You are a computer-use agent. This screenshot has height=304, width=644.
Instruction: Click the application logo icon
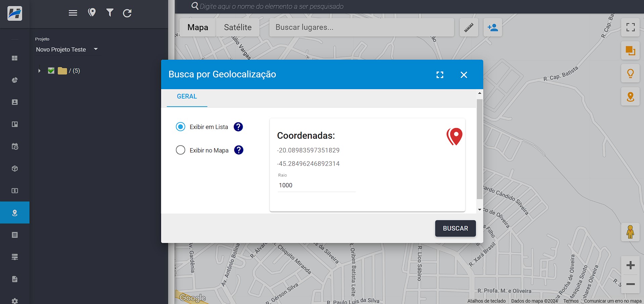15,13
